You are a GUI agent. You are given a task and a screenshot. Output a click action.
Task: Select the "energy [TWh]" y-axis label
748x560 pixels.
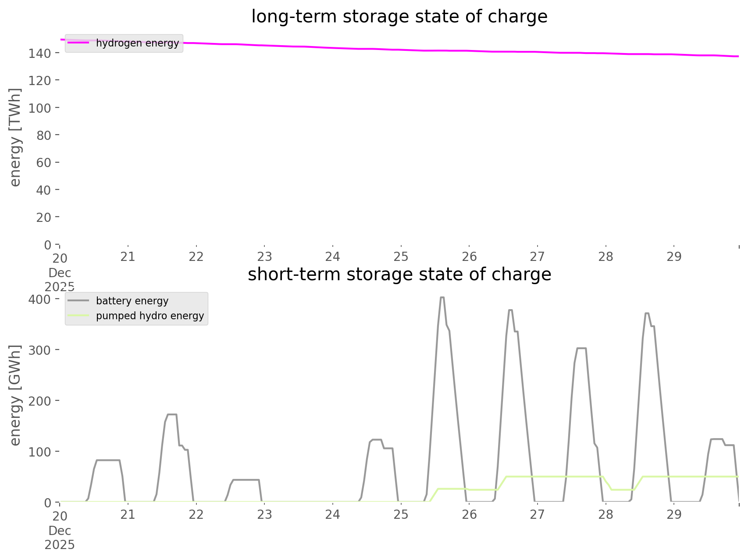[x=15, y=137]
